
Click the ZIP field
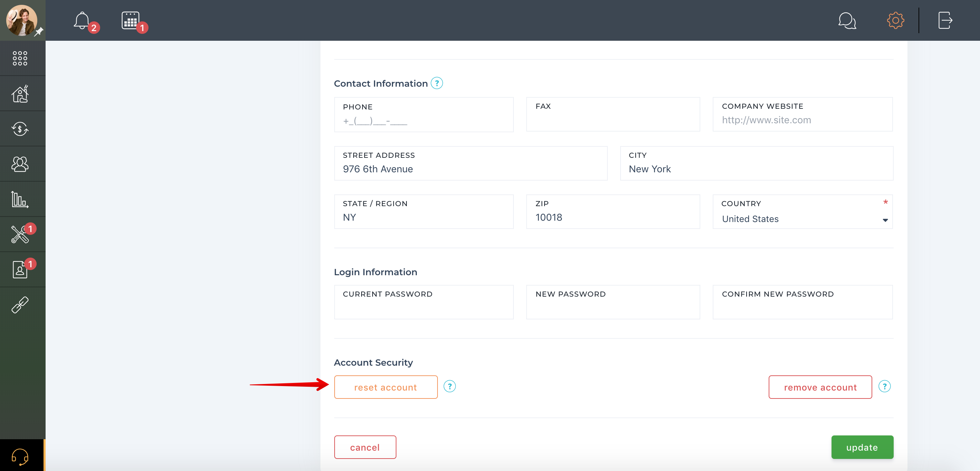click(613, 212)
